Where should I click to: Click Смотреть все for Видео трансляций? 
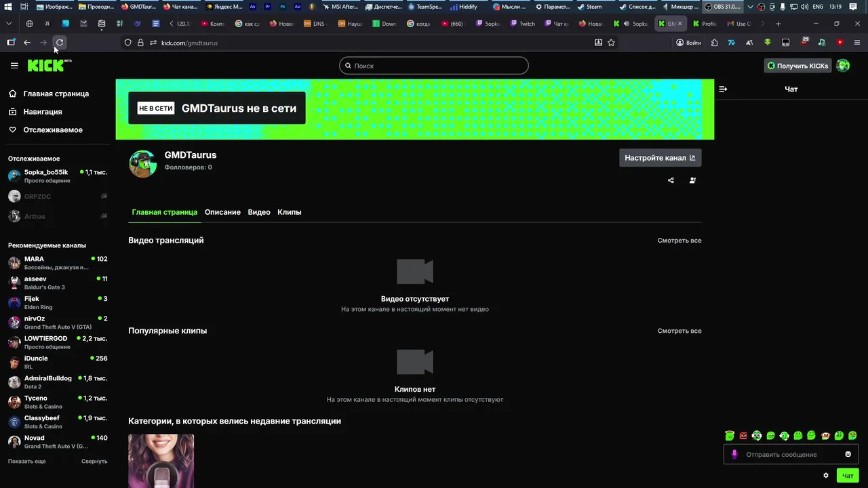(x=679, y=241)
